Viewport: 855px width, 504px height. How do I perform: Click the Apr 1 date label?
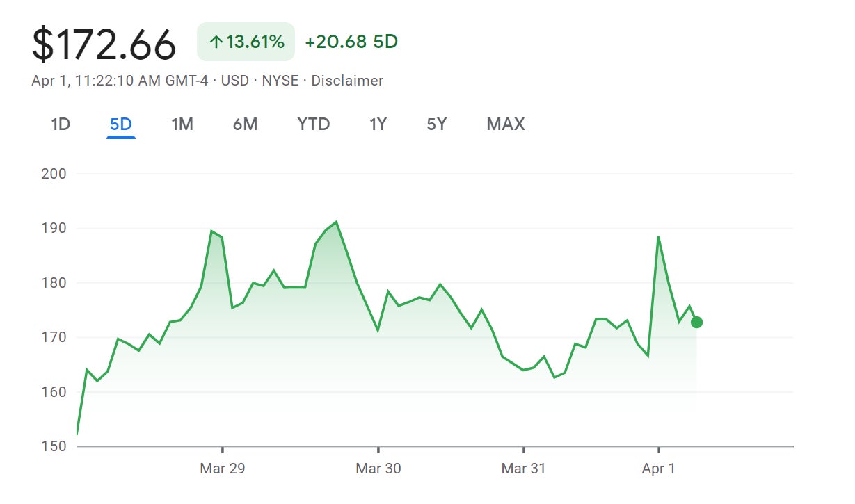[658, 469]
